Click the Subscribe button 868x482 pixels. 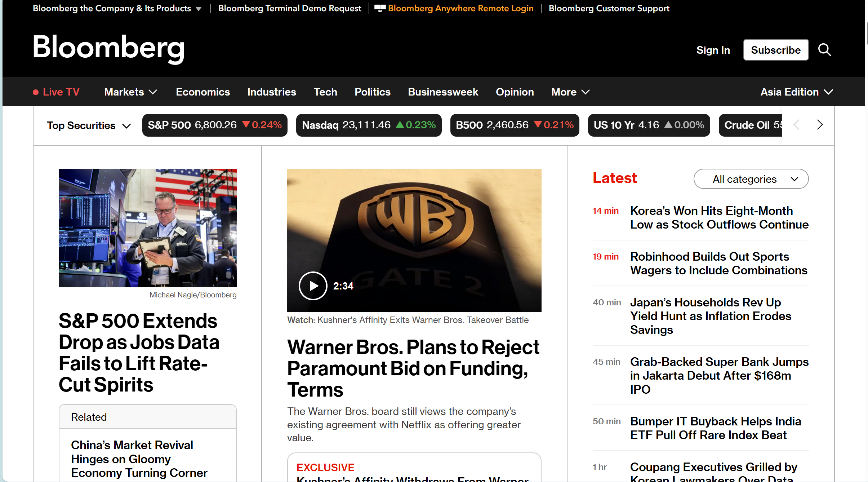point(776,50)
